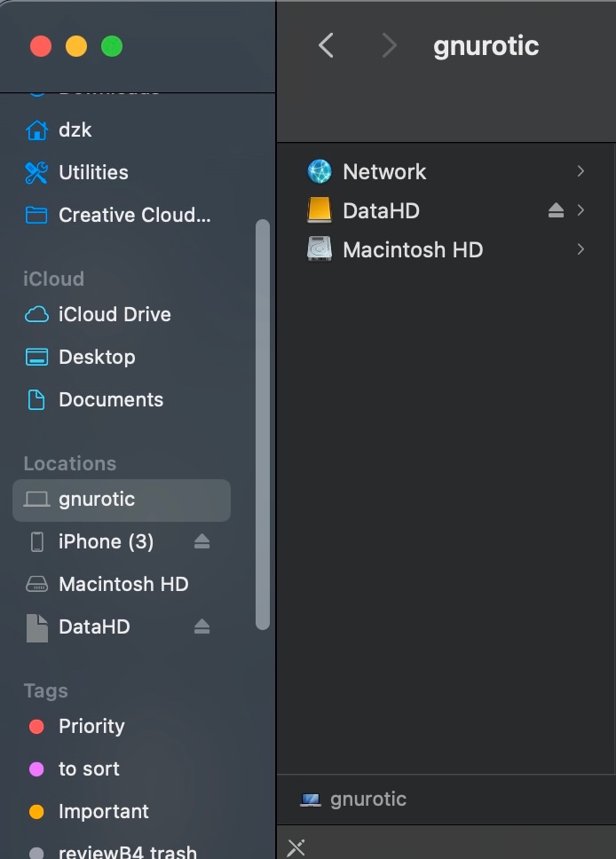Click the sidebar vertical scrollbar
The width and height of the screenshot is (616, 859).
pyautogui.click(x=262, y=426)
